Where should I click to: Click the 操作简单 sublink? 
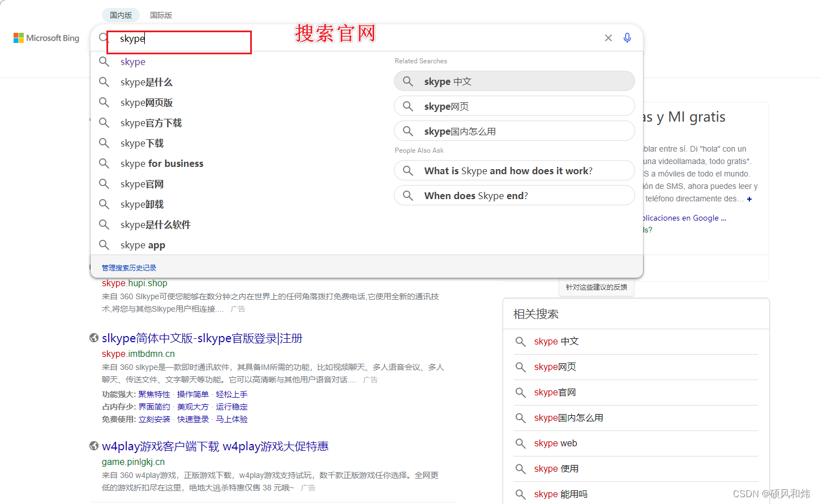tap(193, 394)
